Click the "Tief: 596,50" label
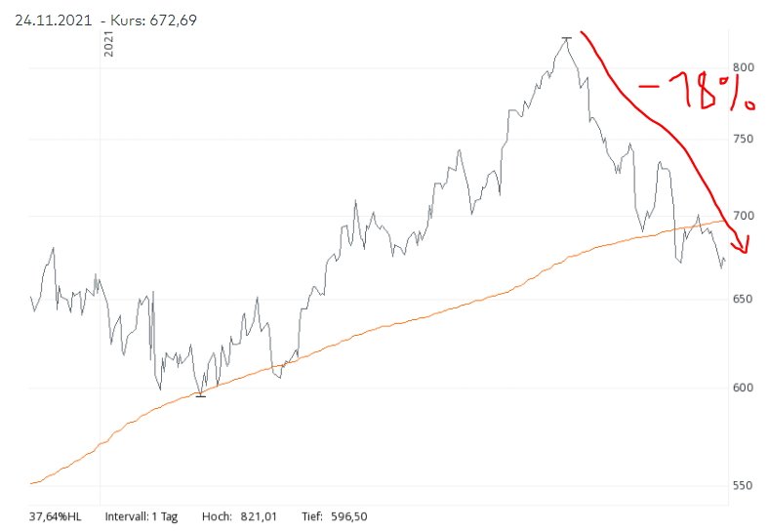The height and width of the screenshot is (532, 768). click(x=327, y=515)
